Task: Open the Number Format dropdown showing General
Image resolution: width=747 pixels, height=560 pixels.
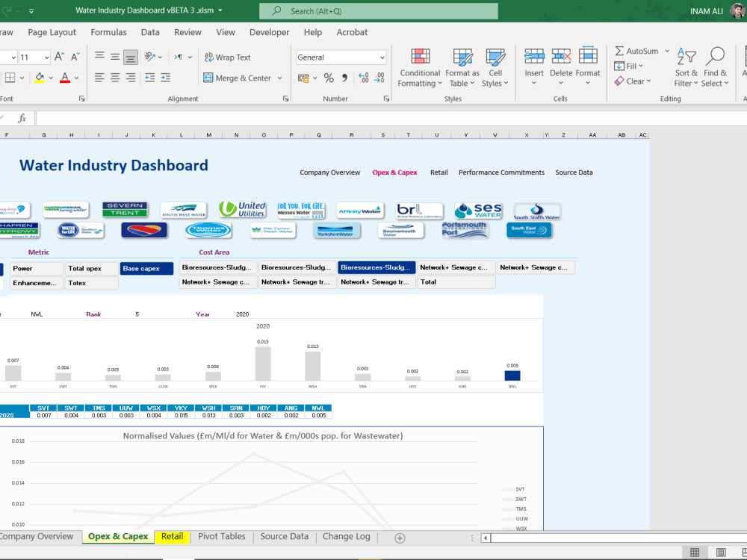Action: pos(341,57)
